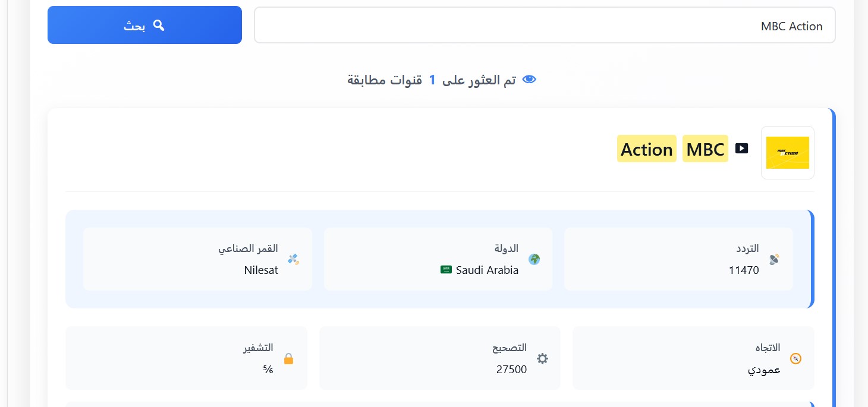Select the Nilesat satellite card
The image size is (868, 407).
198,259
